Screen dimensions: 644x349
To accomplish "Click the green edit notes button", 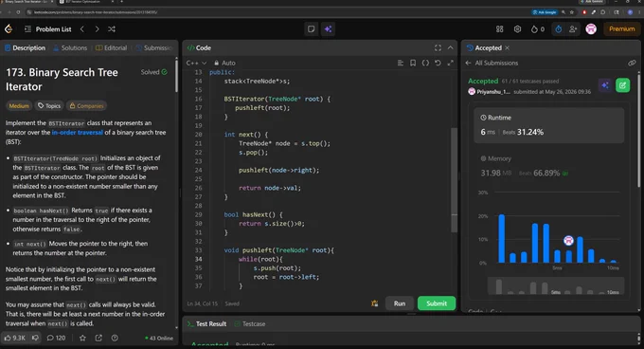I will pos(622,85).
